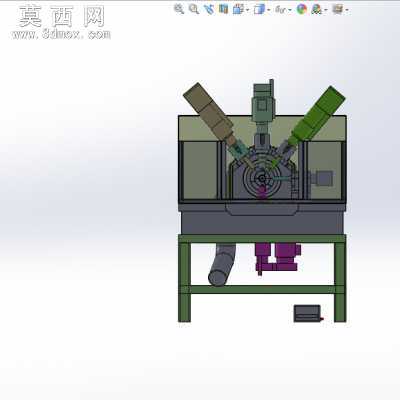Viewport: 400px width, 400px height.
Task: Expand the Apply Scene dropdown arrow
Action: tap(326, 10)
